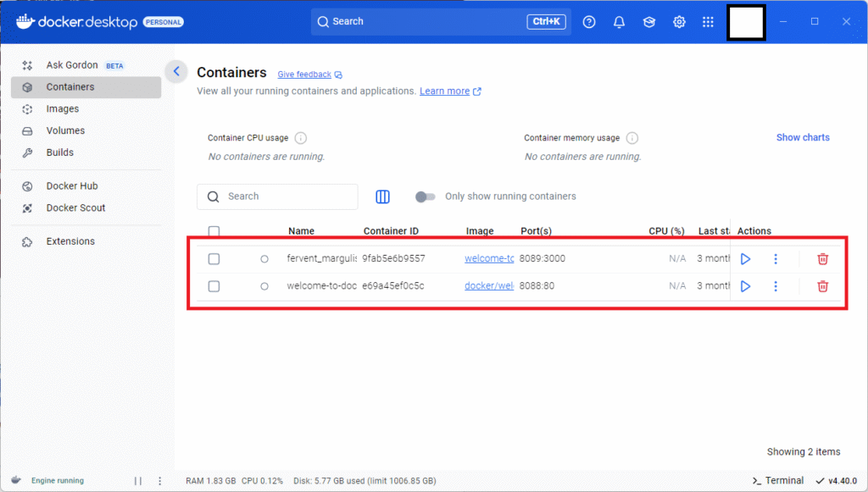868x492 pixels.
Task: Open engine options menu in status bar
Action: [x=160, y=481]
